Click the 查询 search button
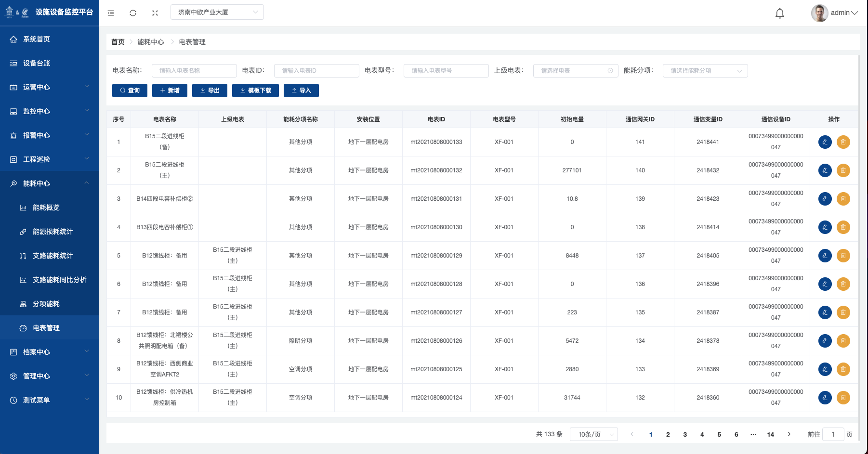This screenshot has height=454, width=868. (130, 91)
